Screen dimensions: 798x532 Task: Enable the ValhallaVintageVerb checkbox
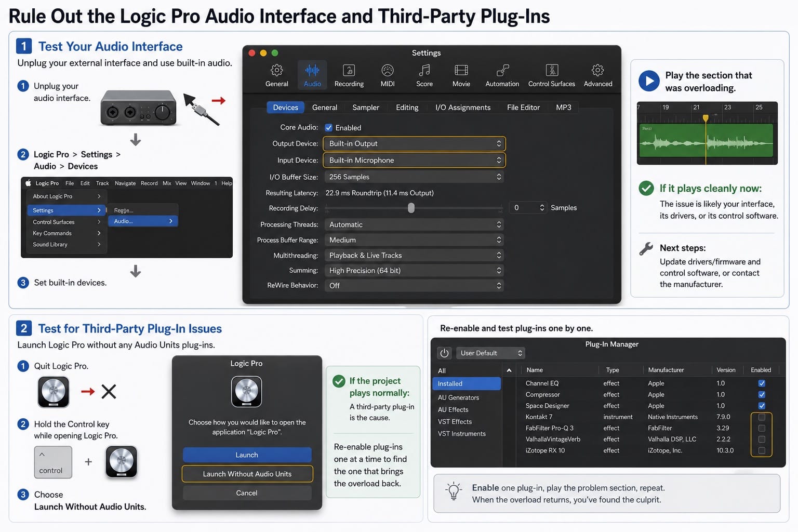coord(762,440)
